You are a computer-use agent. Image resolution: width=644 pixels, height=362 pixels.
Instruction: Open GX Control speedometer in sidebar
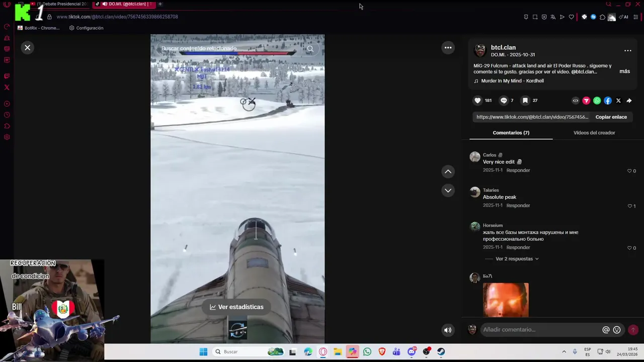coord(7,27)
